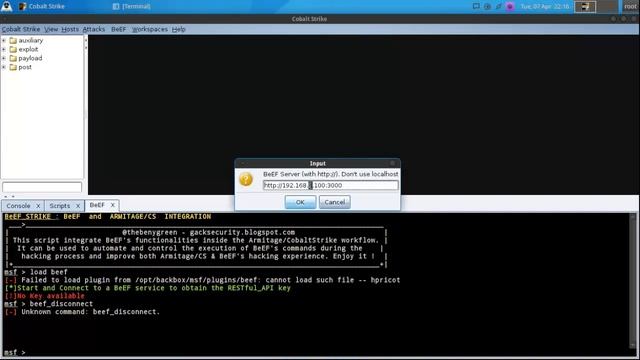Close the BeEF tab
This screenshot has height=360, width=640.
[113, 205]
